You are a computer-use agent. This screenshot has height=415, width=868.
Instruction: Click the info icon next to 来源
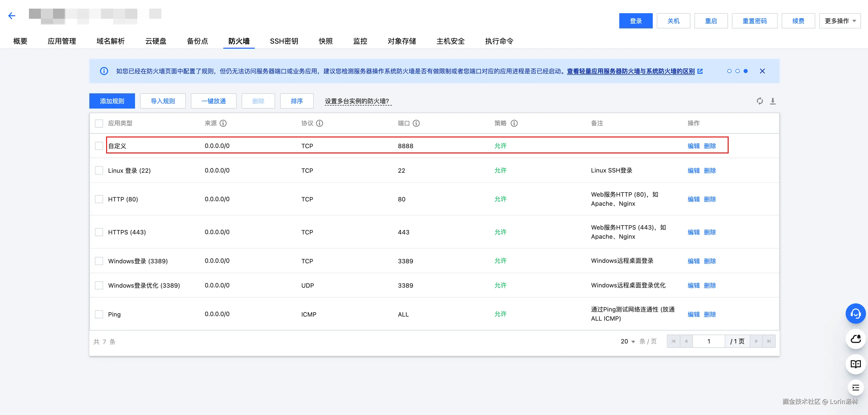(223, 123)
